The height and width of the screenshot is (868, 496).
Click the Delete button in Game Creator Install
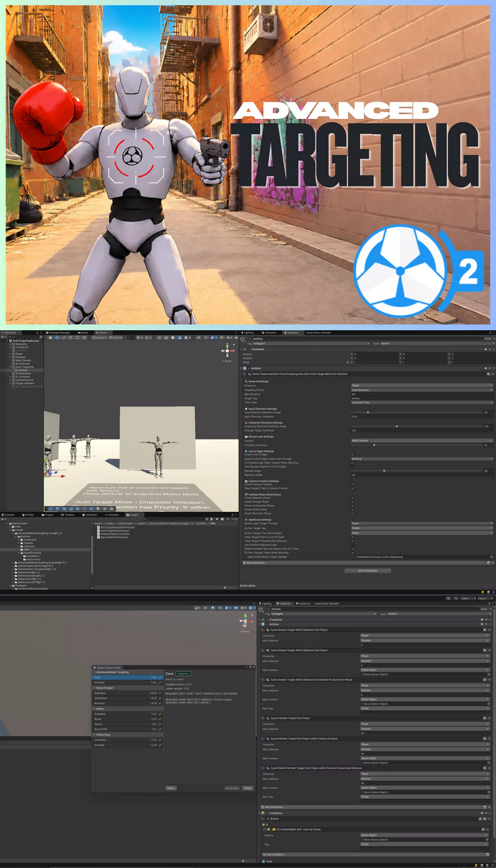[248, 788]
